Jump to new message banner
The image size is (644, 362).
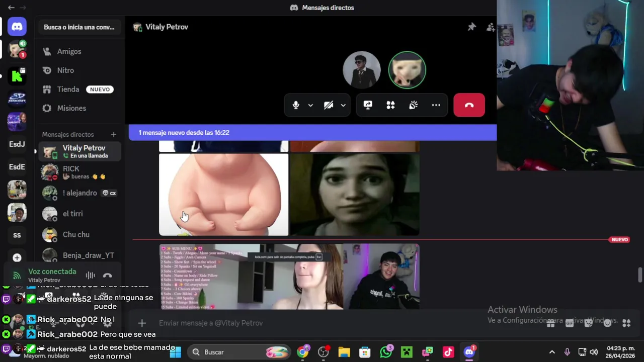[312, 132]
